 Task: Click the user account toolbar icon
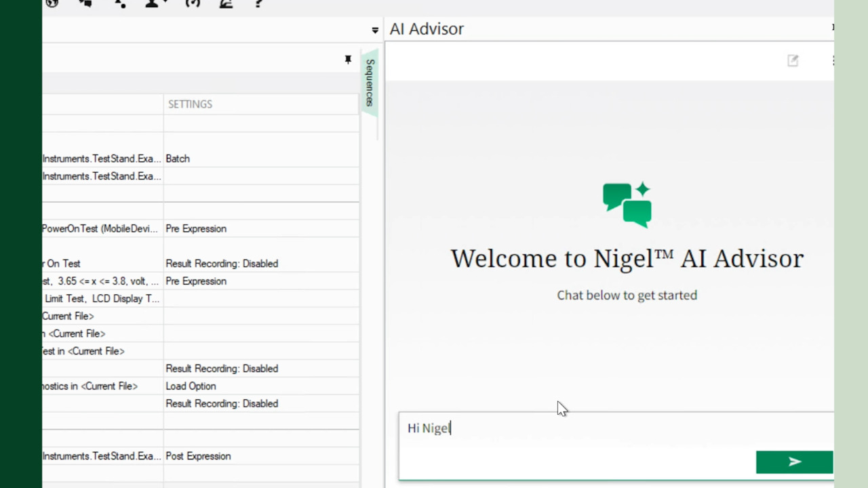coord(152,3)
